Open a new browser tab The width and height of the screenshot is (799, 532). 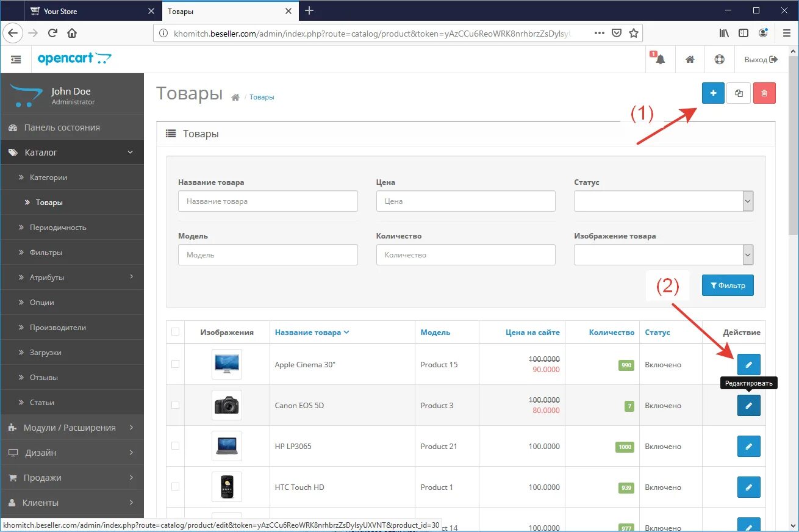click(309, 10)
